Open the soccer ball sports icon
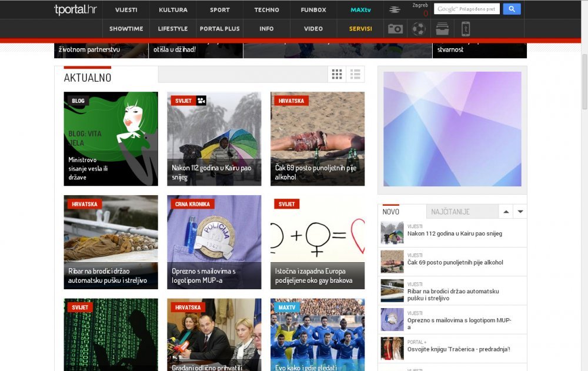Image resolution: width=588 pixels, height=371 pixels. (419, 29)
